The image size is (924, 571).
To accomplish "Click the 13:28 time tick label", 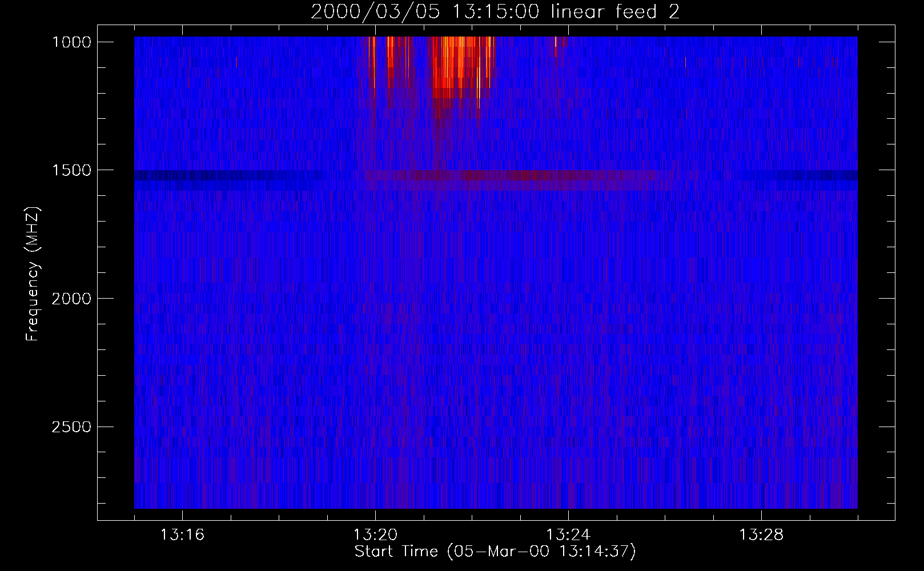I will [x=761, y=535].
